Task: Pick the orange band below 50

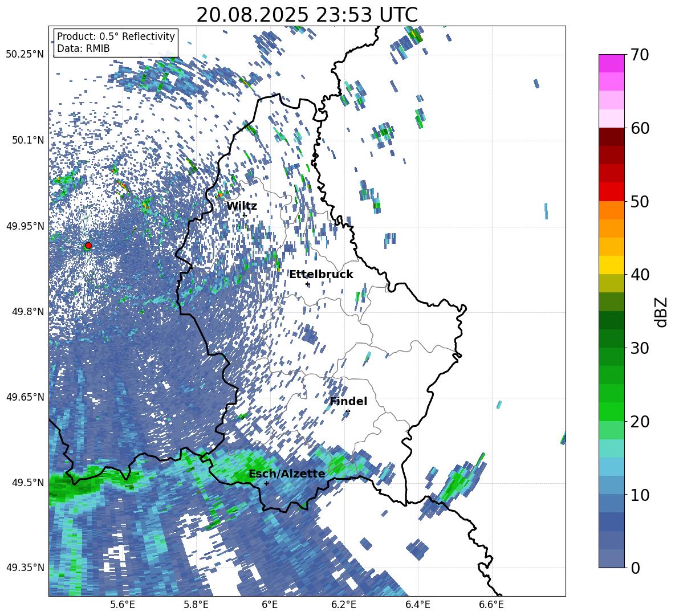Action: pos(611,210)
